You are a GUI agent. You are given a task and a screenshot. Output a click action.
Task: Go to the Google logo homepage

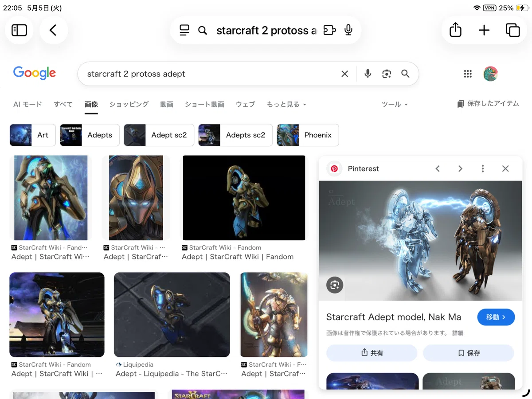[35, 73]
